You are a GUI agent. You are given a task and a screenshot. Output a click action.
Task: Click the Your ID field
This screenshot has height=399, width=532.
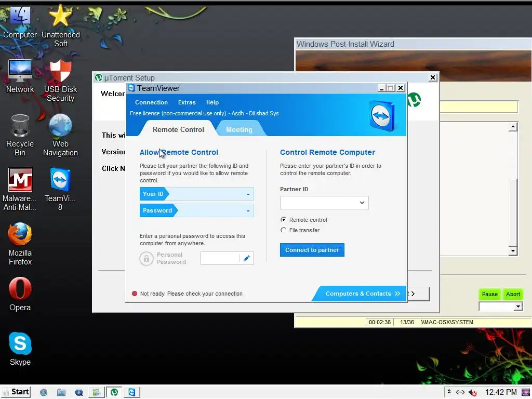point(197,194)
